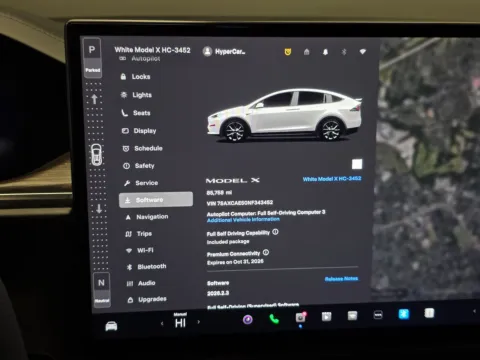The image size is (480, 360).
Task: Tap the HomeLink garage icon in header
Action: 307,52
